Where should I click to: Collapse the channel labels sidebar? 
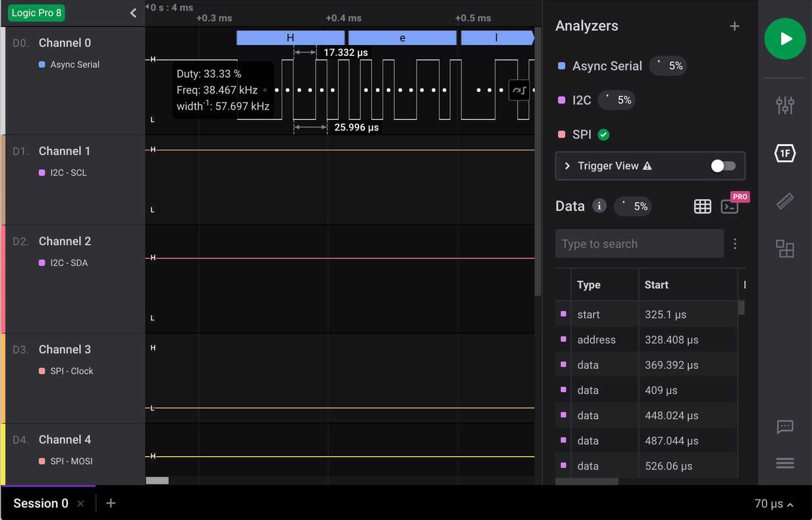pyautogui.click(x=133, y=13)
